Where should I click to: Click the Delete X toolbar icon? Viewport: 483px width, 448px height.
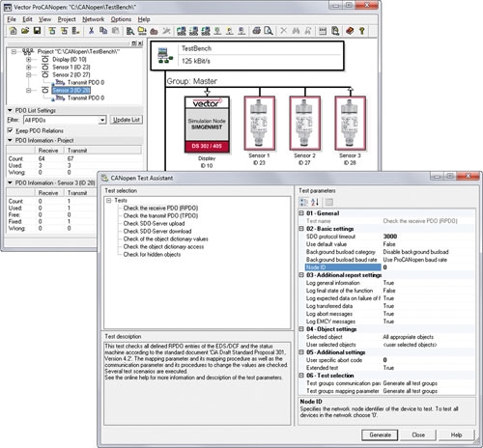283,31
